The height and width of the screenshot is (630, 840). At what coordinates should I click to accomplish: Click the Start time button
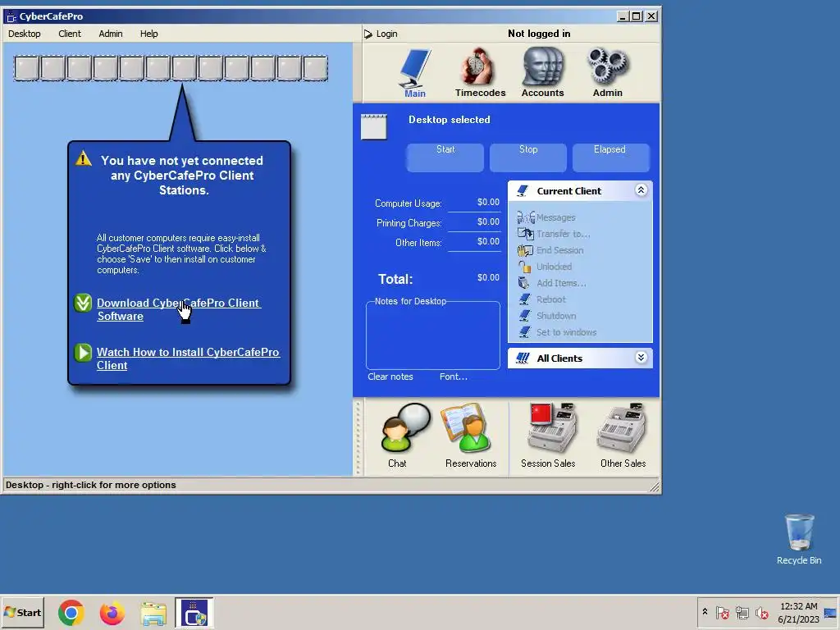(x=445, y=157)
